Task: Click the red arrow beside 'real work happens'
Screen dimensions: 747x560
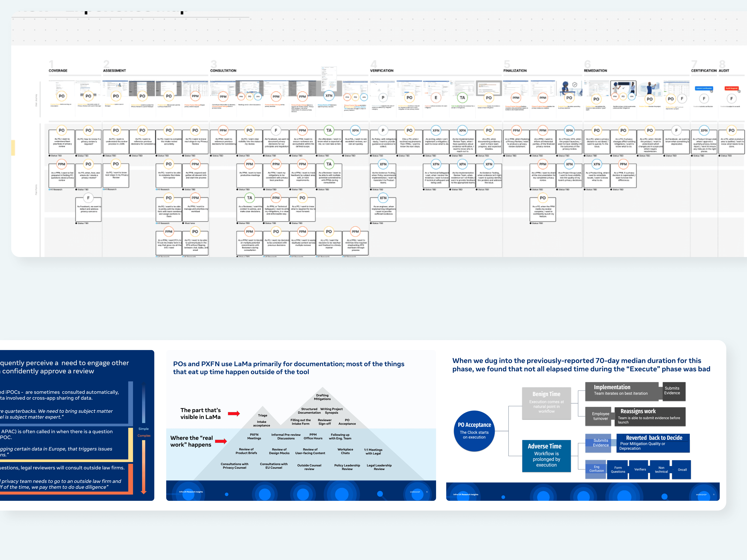Action: pyautogui.click(x=221, y=441)
